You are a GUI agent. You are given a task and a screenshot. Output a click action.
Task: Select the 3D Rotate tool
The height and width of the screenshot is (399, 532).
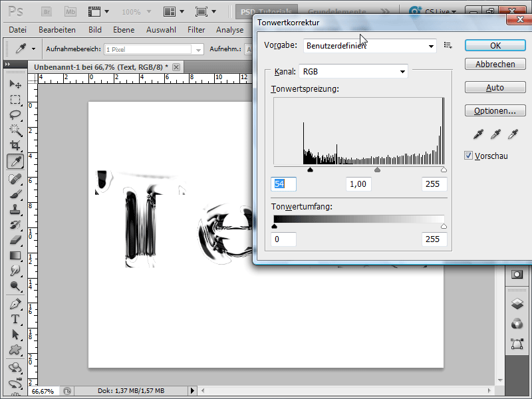[15, 368]
